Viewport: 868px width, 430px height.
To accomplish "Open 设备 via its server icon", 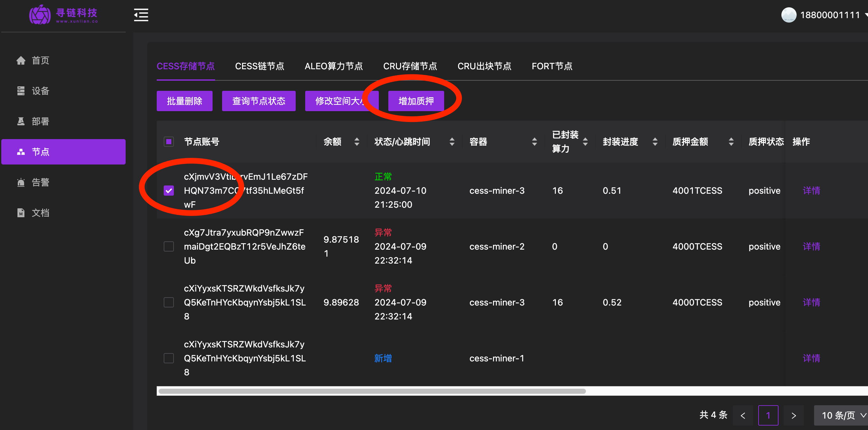I will 21,91.
